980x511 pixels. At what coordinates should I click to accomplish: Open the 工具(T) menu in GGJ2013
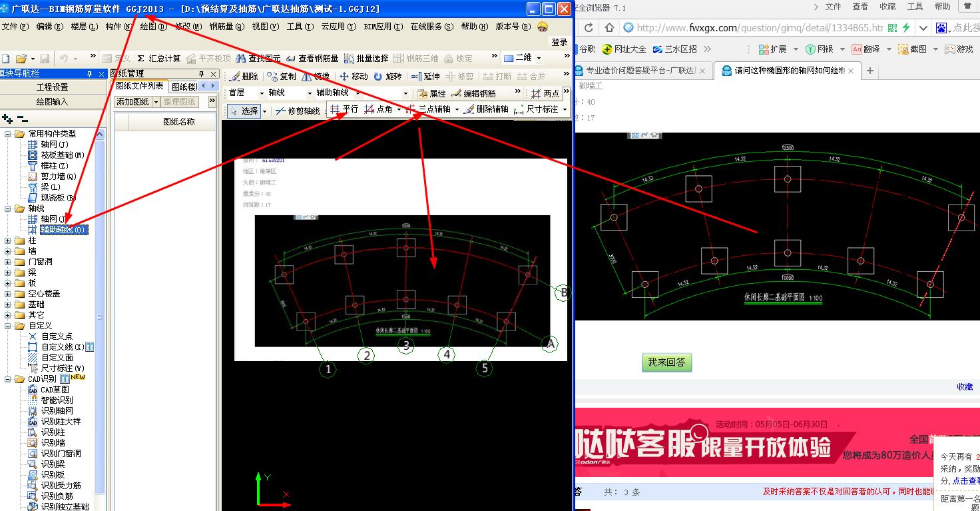tap(300, 27)
